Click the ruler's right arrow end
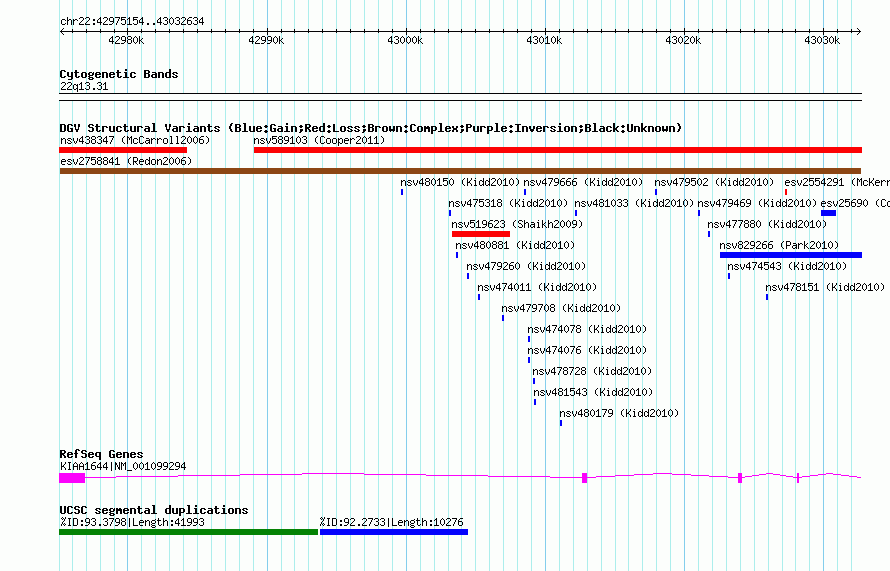 pos(859,31)
